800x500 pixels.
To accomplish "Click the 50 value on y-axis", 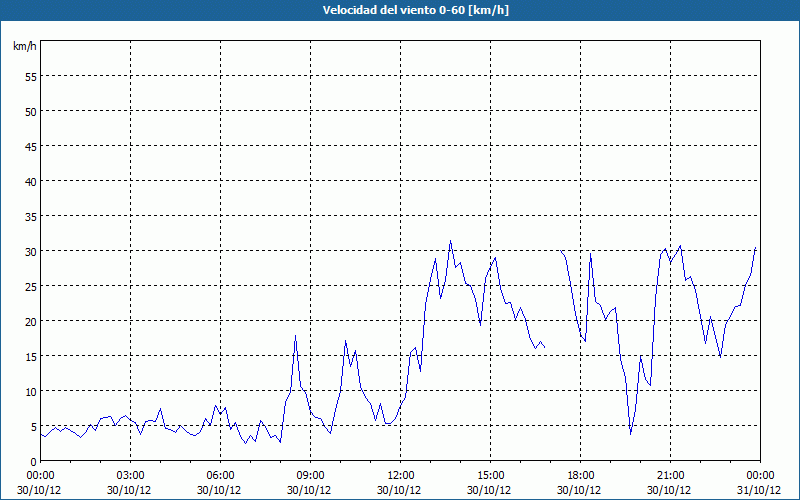I will point(31,111).
